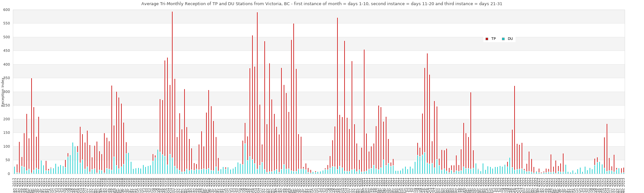The width and height of the screenshot is (644, 193).
Task: Click the 0 y-axis tick label
Action: tap(9, 174)
